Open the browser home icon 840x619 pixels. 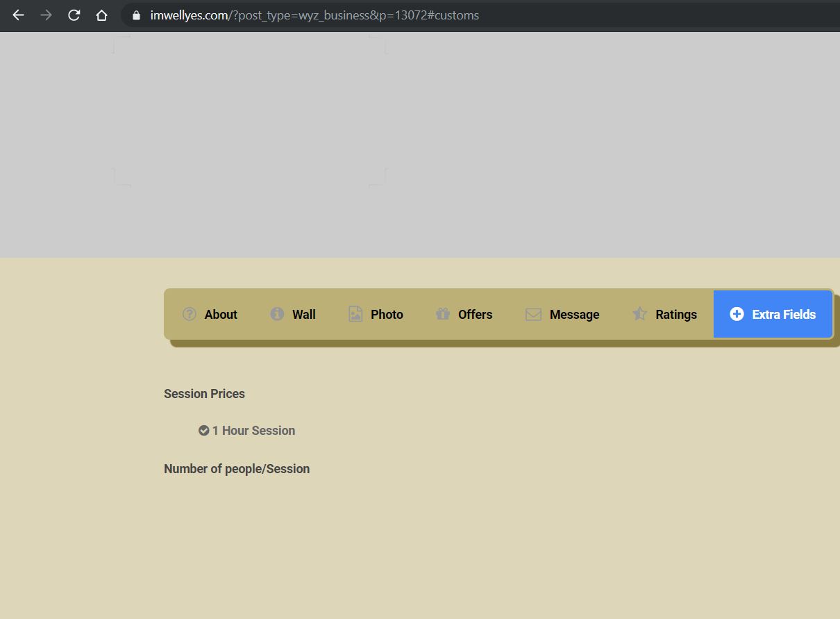coord(101,15)
